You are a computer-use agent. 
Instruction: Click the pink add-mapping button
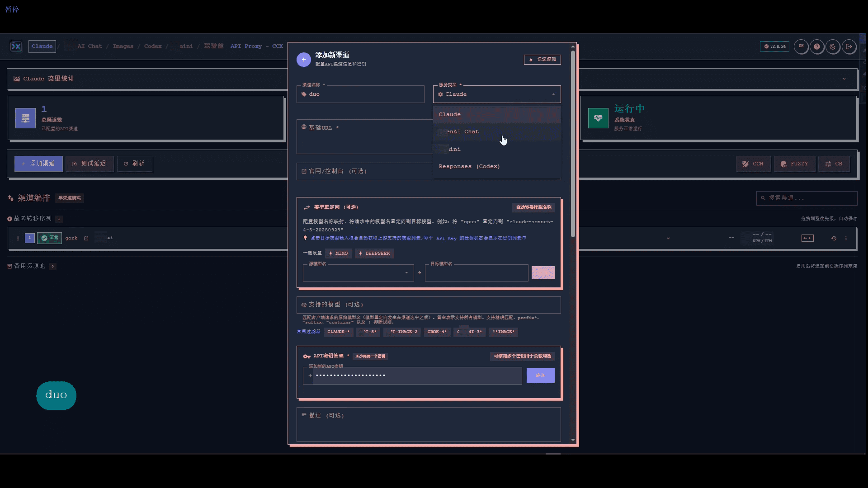[543, 272]
